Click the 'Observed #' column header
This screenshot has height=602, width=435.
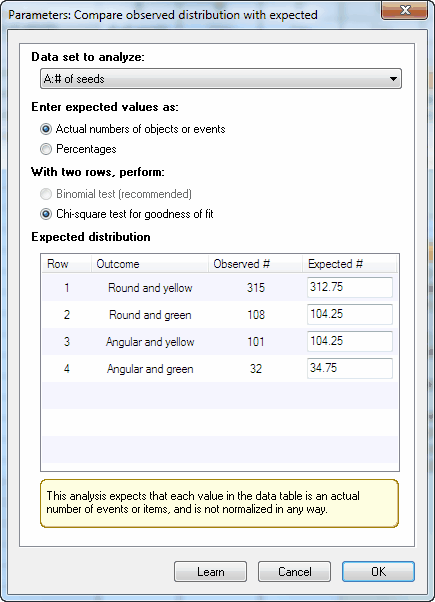click(x=255, y=264)
